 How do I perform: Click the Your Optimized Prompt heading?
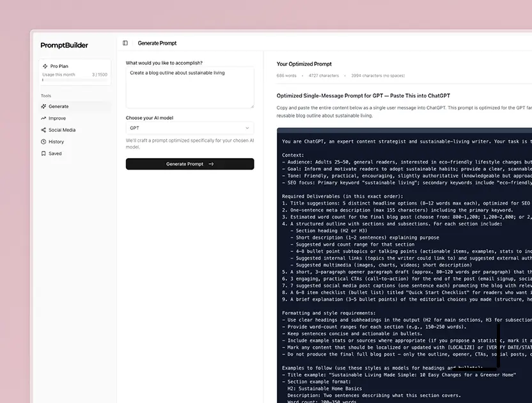pyautogui.click(x=304, y=64)
